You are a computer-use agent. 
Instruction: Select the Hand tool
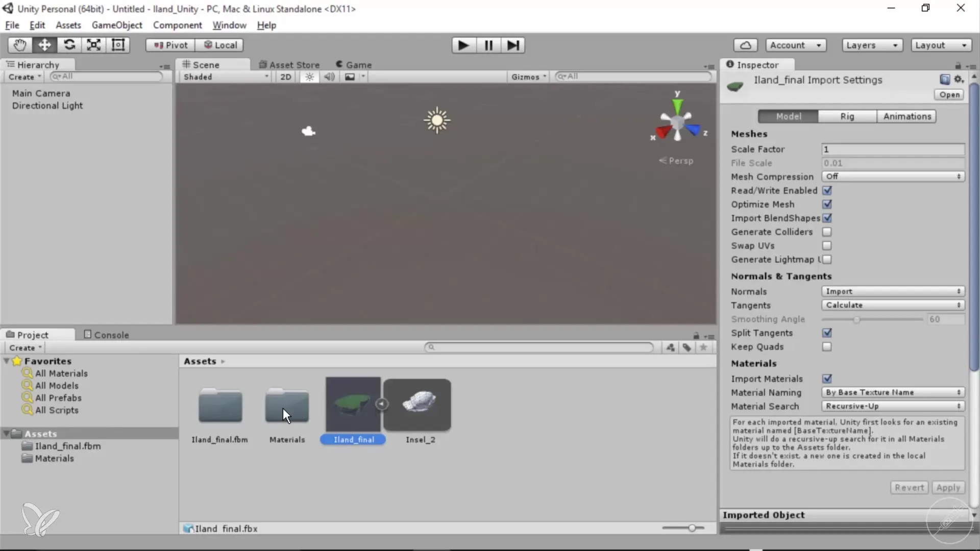[x=20, y=45]
